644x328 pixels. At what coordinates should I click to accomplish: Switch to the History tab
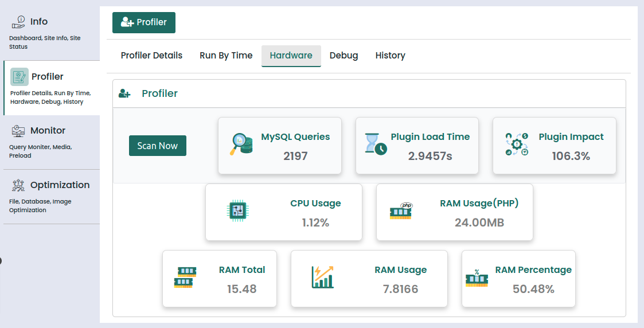click(390, 56)
